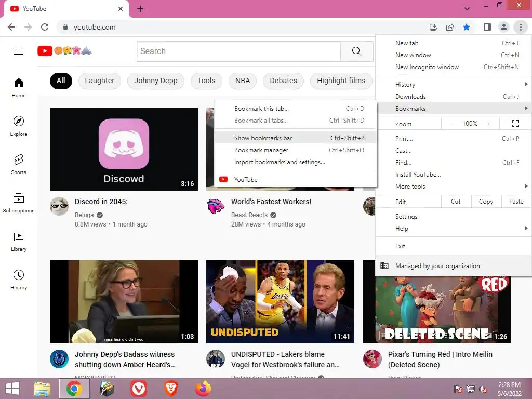The height and width of the screenshot is (399, 532).
Task: Click the browser forward arrow
Action: (x=28, y=27)
